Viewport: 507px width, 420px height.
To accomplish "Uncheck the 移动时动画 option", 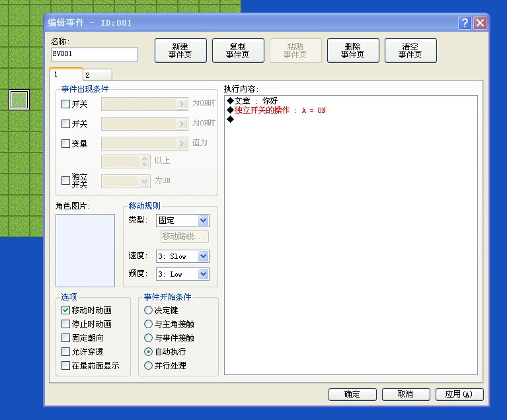I will click(65, 310).
